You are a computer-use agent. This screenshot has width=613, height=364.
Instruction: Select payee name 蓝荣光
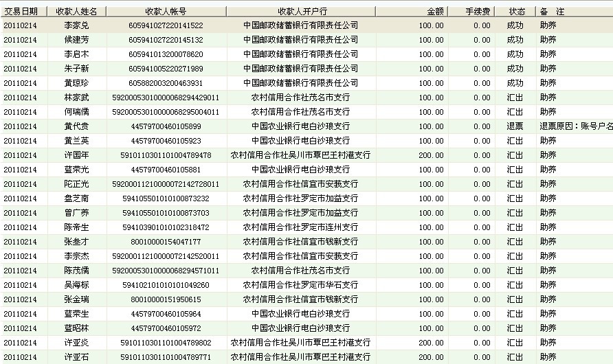click(77, 170)
